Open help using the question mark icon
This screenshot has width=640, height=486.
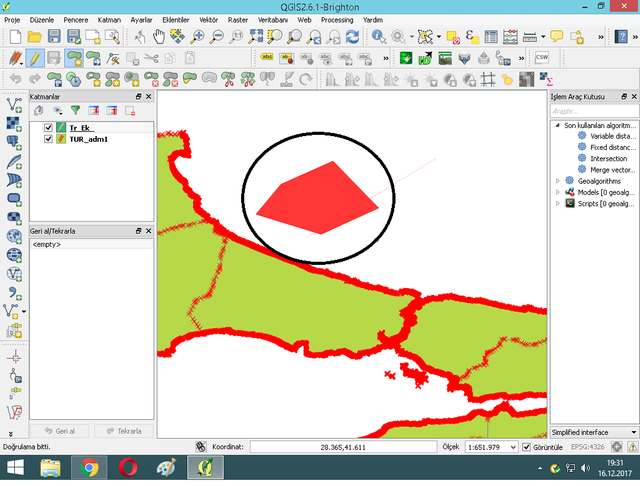tap(621, 37)
